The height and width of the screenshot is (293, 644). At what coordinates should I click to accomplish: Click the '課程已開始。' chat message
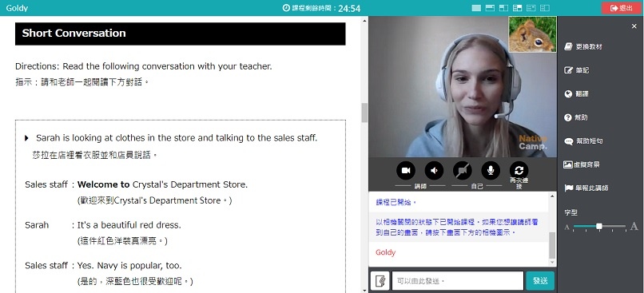(x=396, y=202)
